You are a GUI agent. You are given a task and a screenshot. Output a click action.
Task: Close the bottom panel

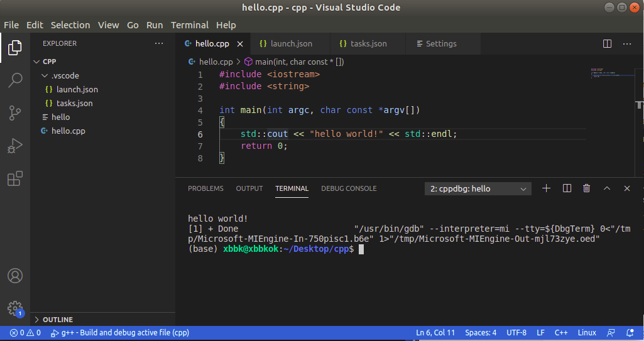pos(627,188)
